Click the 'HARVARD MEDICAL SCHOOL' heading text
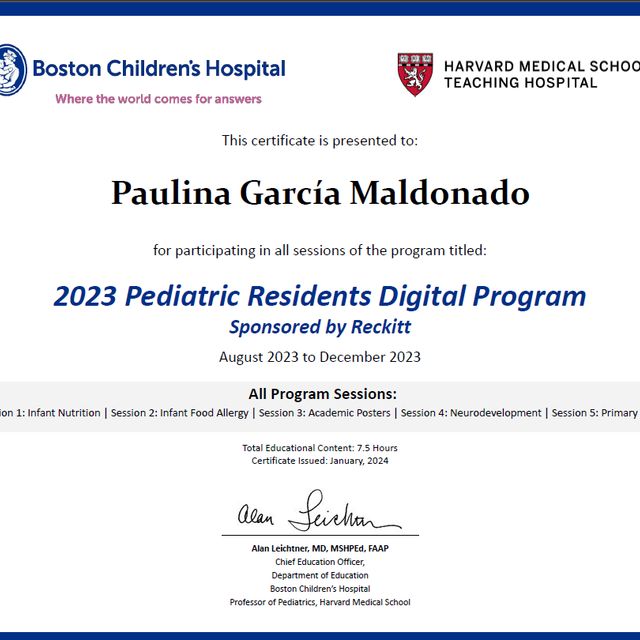The image size is (640, 640). pos(542,67)
